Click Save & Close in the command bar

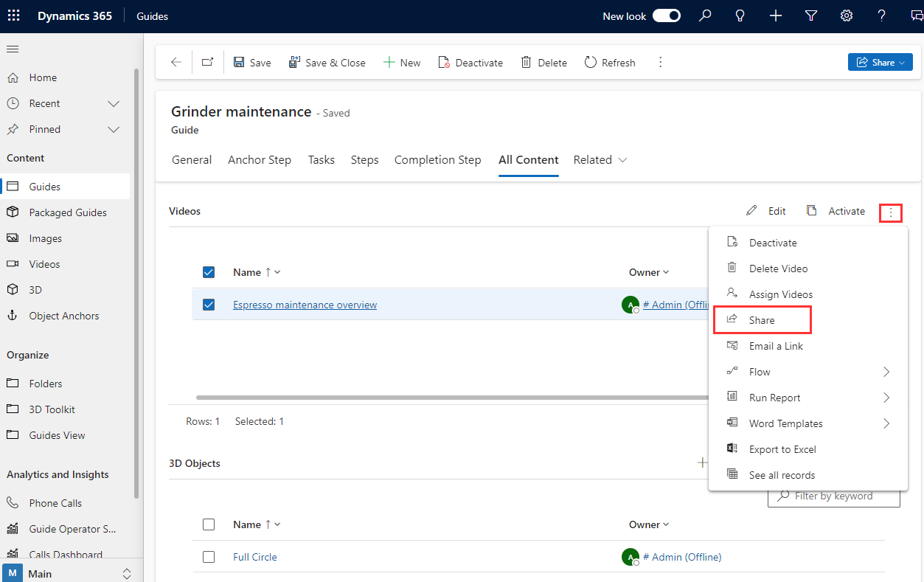(327, 62)
